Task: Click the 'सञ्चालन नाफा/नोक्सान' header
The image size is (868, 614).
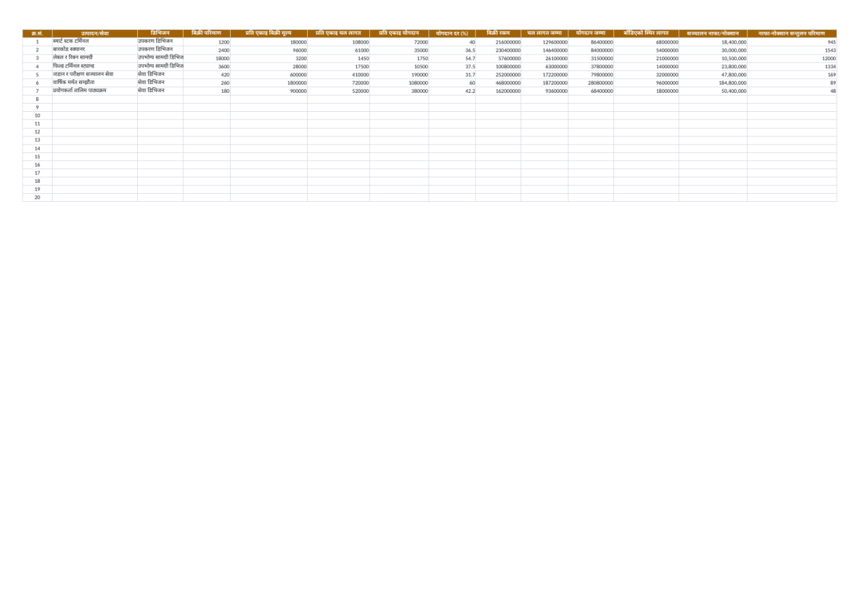Action: point(712,33)
